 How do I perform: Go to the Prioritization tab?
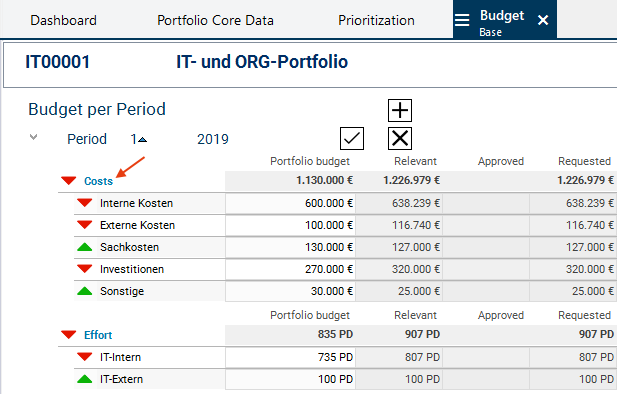[376, 20]
